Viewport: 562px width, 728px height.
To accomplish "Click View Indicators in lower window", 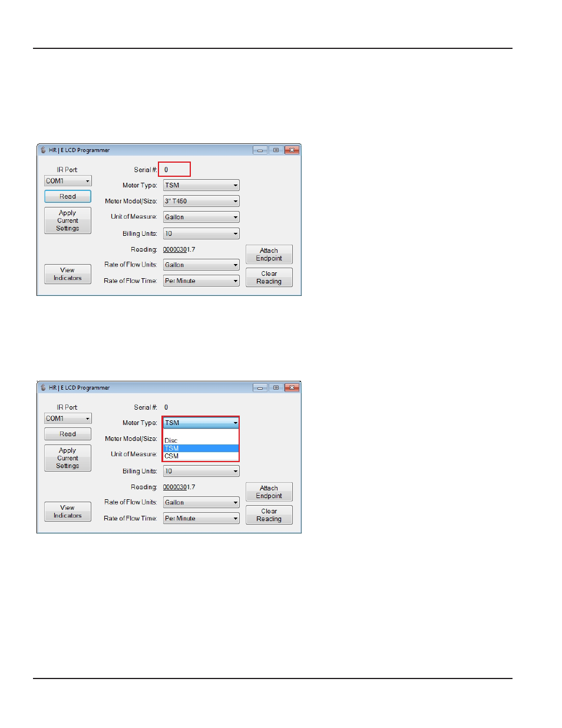I will click(68, 512).
